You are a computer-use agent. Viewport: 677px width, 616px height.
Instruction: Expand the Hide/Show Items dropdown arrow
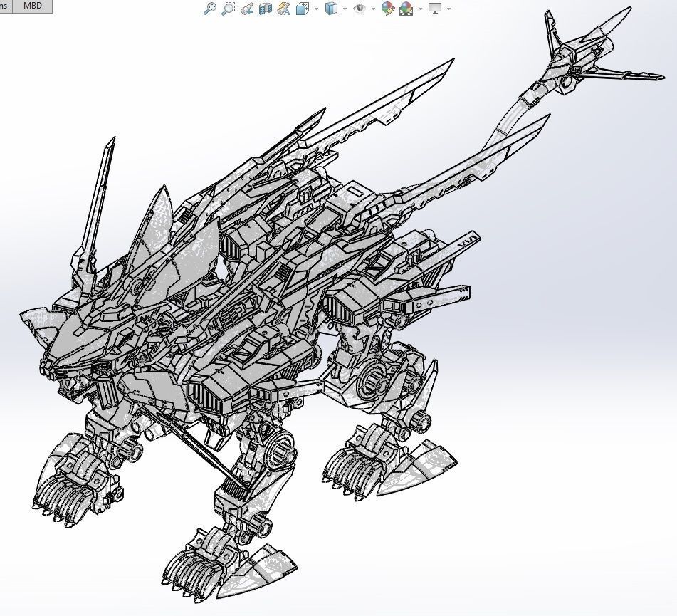[x=373, y=9]
